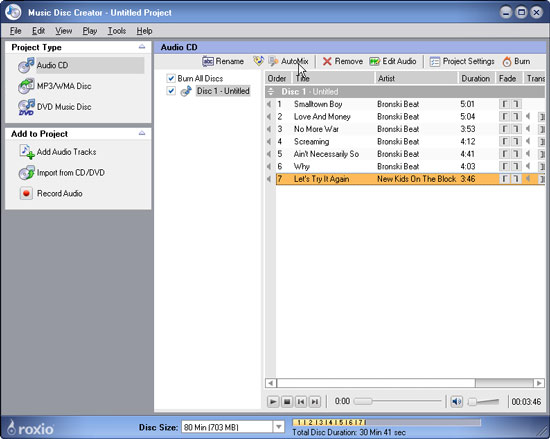Open Project Settings
The image size is (550, 439).
462,61
